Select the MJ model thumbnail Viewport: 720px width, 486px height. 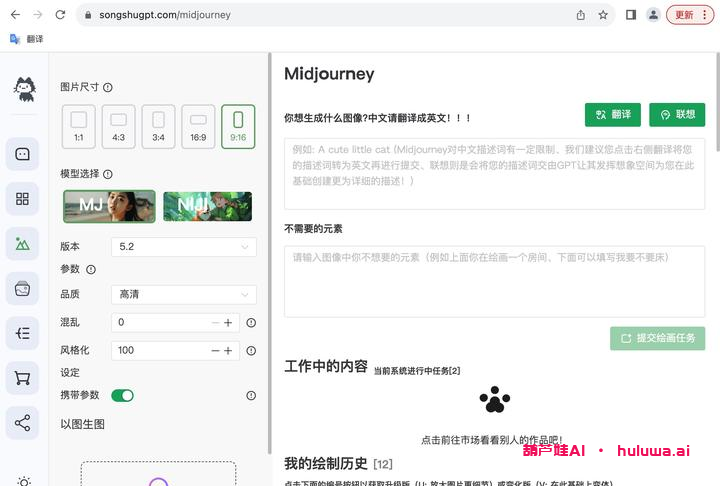click(x=109, y=206)
